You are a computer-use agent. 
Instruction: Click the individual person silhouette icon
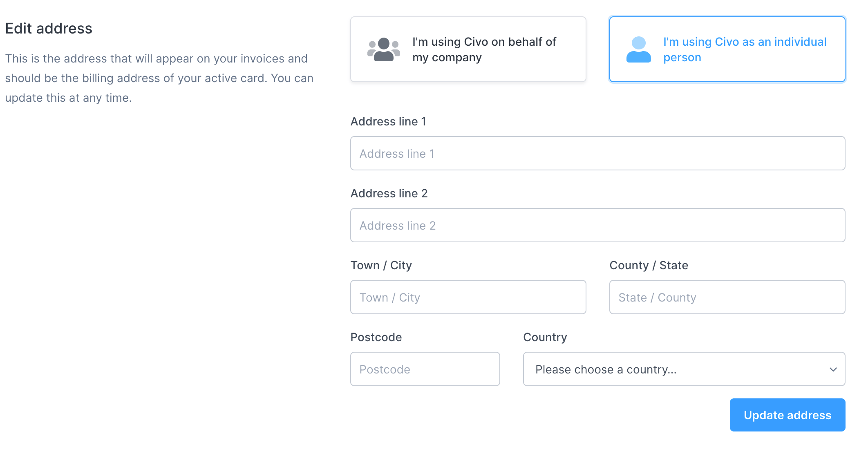pos(638,49)
